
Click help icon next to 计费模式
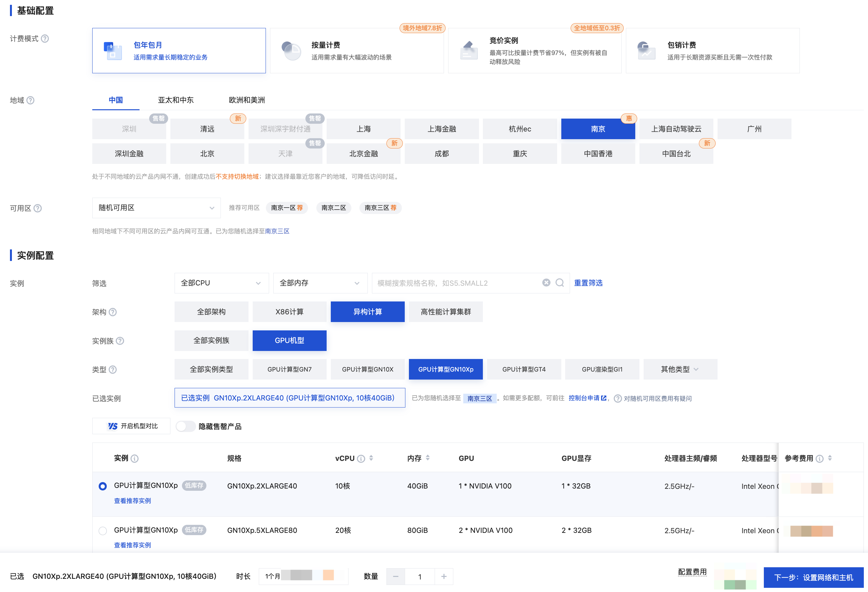[45, 39]
